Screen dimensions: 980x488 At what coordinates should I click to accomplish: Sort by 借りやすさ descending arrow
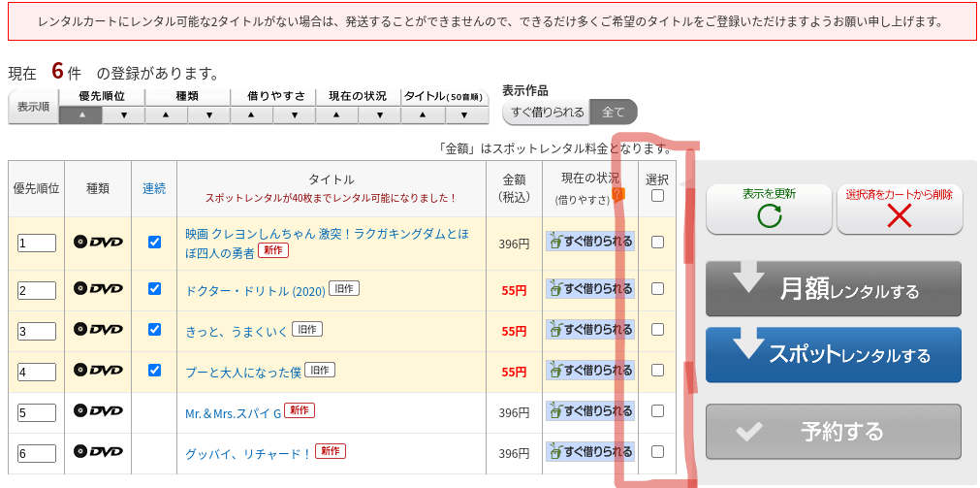pyautogui.click(x=294, y=115)
